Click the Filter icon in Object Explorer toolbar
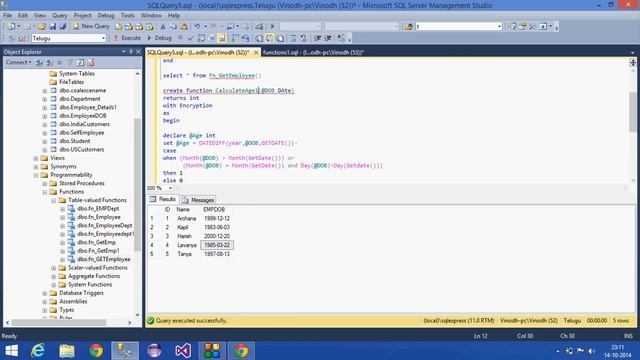Image resolution: width=640 pixels, height=360 pixels. click(x=70, y=62)
